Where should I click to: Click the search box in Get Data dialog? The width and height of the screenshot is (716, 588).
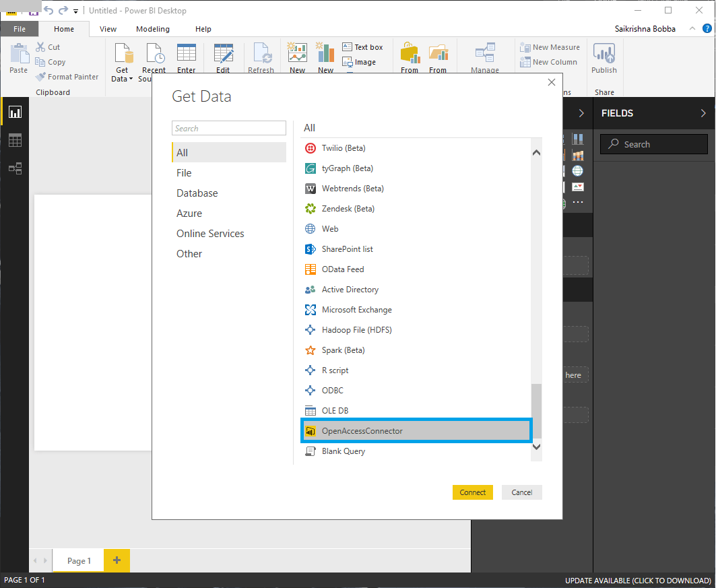point(228,127)
